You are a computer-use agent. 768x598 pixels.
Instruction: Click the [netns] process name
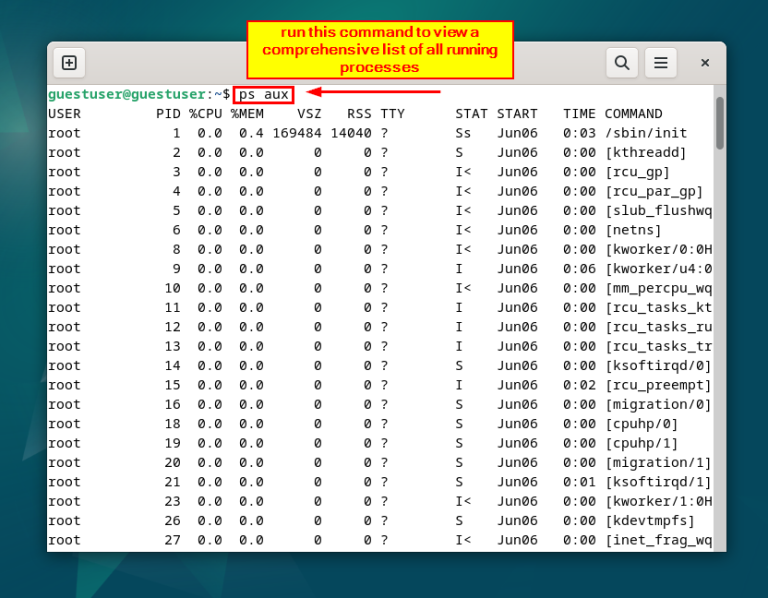tap(633, 230)
